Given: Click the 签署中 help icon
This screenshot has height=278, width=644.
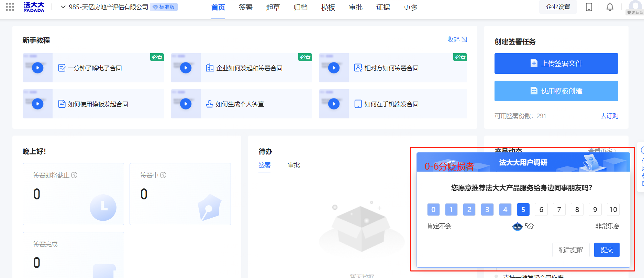Looking at the screenshot, I should 164,175.
